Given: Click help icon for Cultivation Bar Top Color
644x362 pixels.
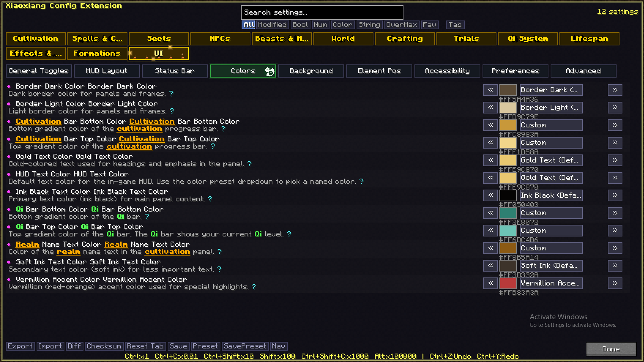Looking at the screenshot, I should 213,146.
